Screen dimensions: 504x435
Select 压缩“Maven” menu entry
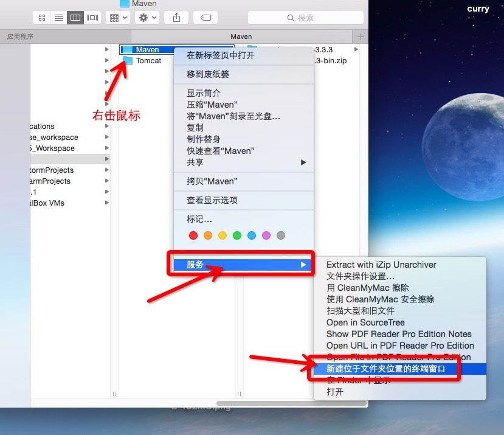pyautogui.click(x=244, y=105)
